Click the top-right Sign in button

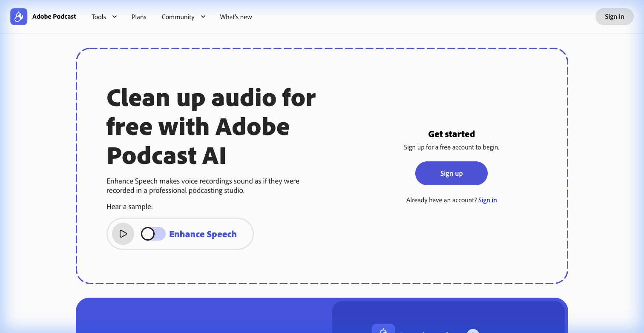[614, 16]
